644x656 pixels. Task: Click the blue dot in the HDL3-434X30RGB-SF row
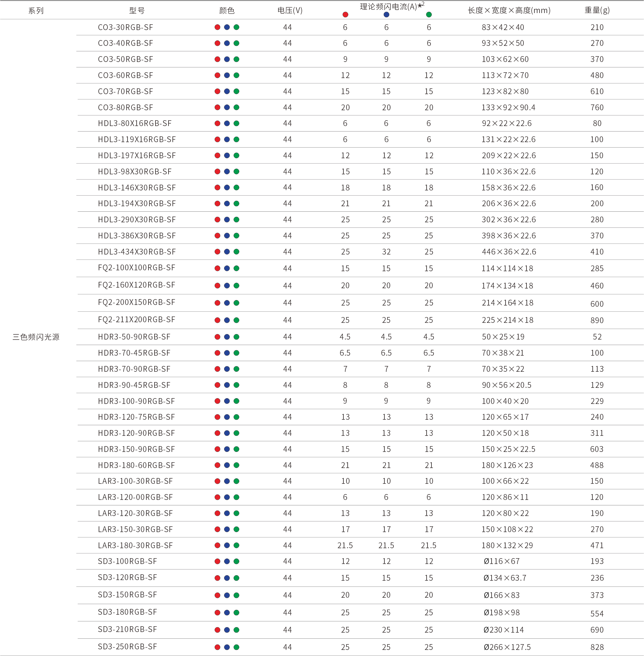pyautogui.click(x=227, y=252)
